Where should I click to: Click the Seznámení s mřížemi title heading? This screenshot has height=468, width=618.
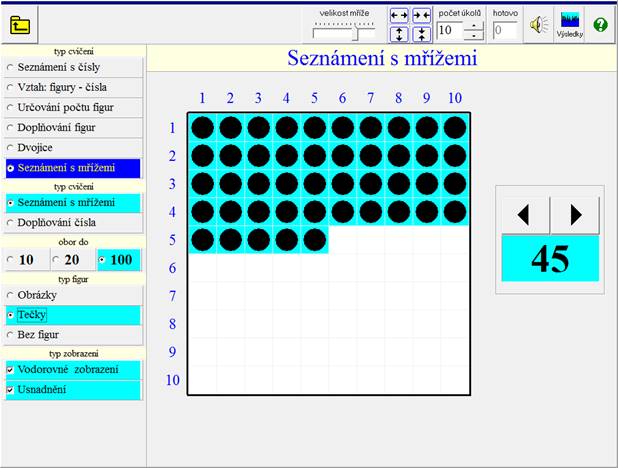coord(382,58)
